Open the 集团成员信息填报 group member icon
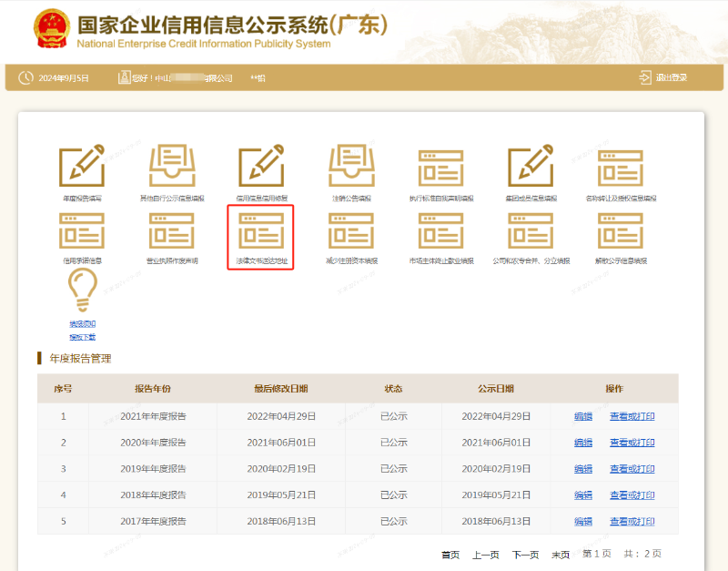 click(x=531, y=166)
